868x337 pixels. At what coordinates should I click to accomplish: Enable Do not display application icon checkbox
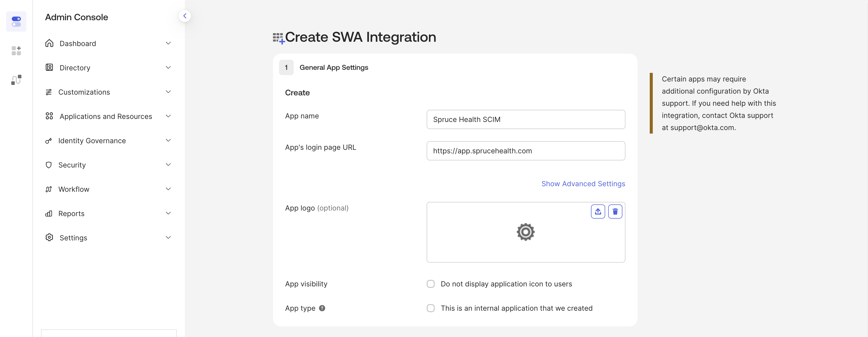click(x=431, y=284)
